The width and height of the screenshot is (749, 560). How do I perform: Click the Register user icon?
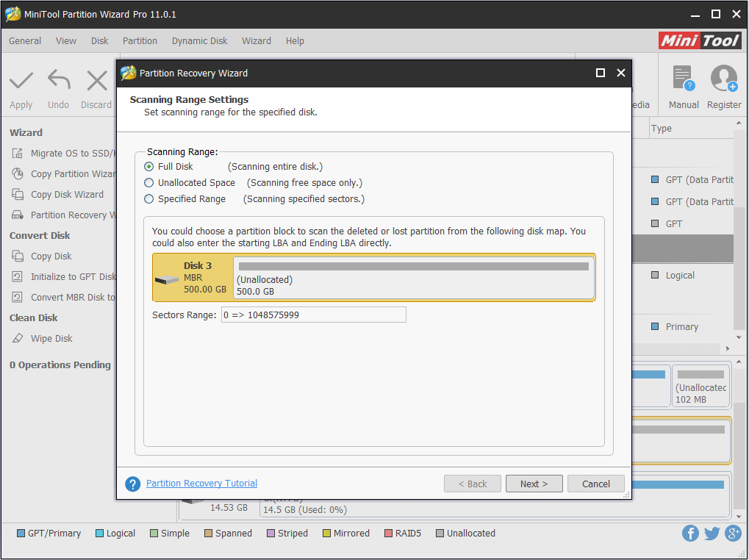(x=724, y=79)
